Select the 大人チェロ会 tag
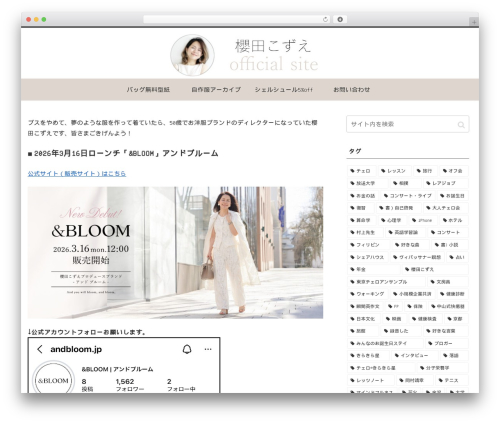The image size is (500, 423). (446, 208)
